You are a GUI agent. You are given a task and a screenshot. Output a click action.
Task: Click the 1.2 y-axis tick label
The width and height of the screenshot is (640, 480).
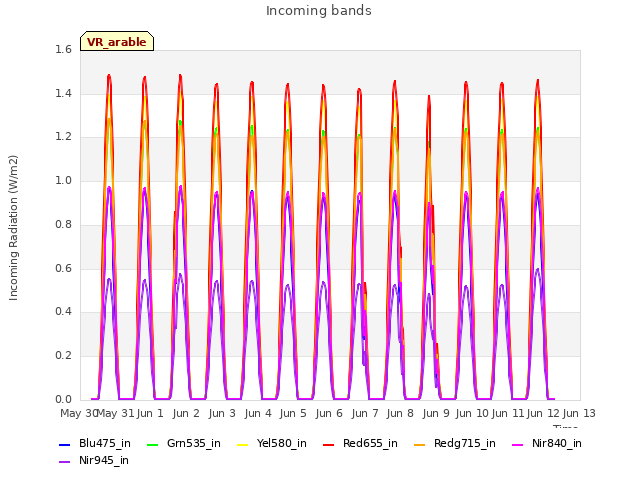click(63, 137)
